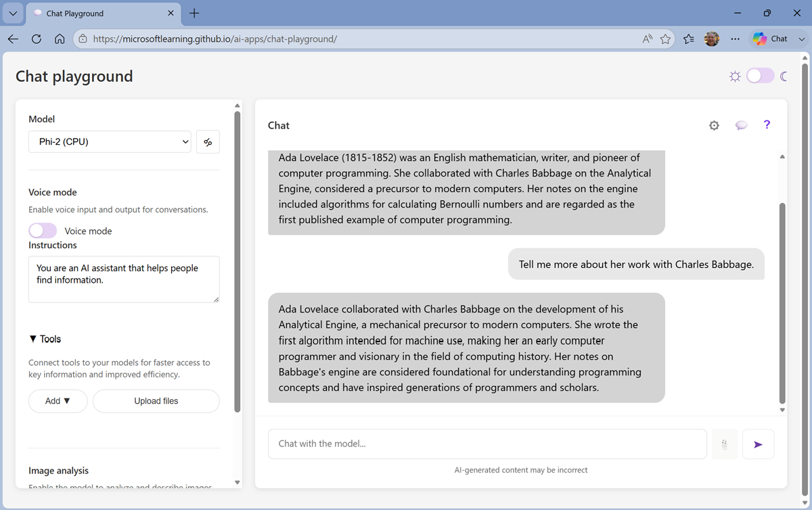
Task: Open the favorites list icon
Action: 689,39
